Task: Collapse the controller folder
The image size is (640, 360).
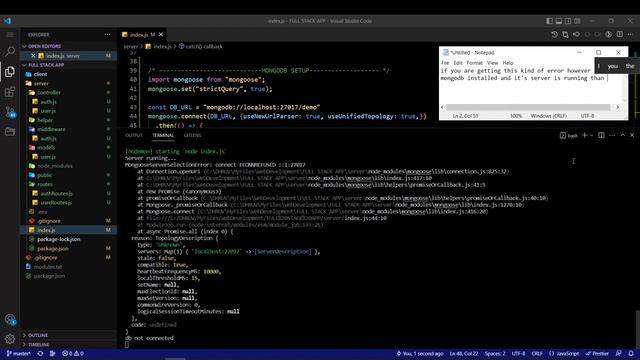Action: pyautogui.click(x=68, y=93)
